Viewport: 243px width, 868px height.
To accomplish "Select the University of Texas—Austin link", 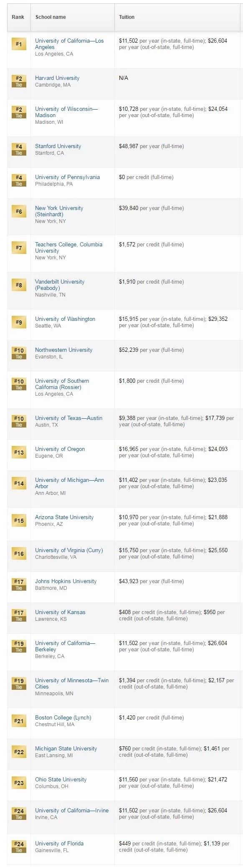I will pos(68,418).
